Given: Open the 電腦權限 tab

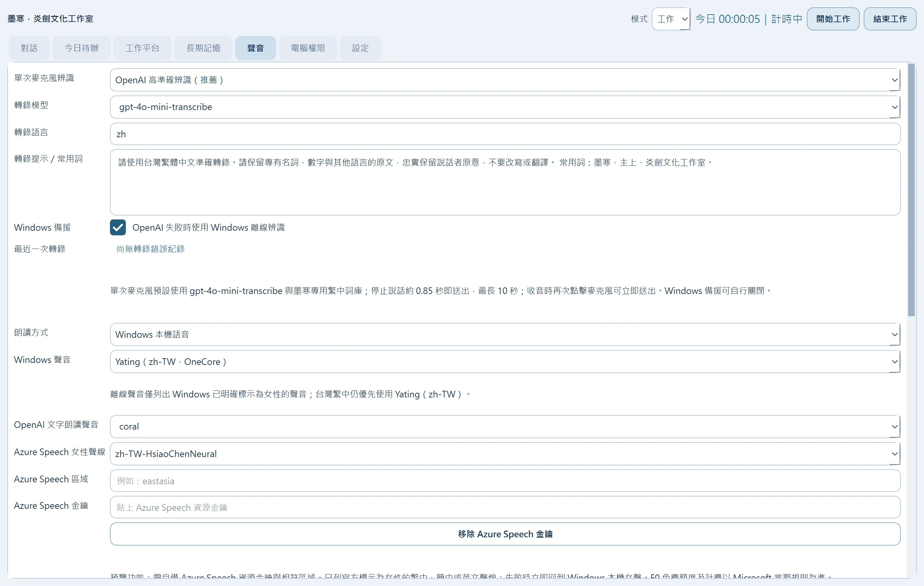Looking at the screenshot, I should pos(308,48).
